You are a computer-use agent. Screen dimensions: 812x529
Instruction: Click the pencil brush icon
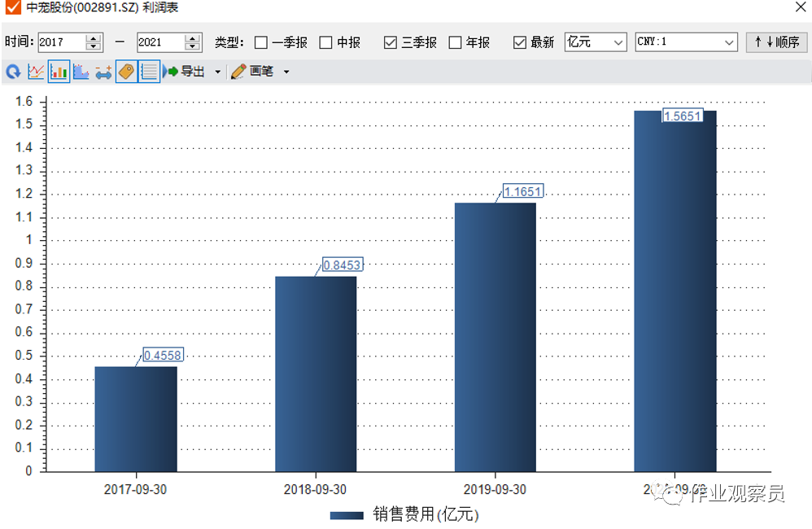click(238, 72)
